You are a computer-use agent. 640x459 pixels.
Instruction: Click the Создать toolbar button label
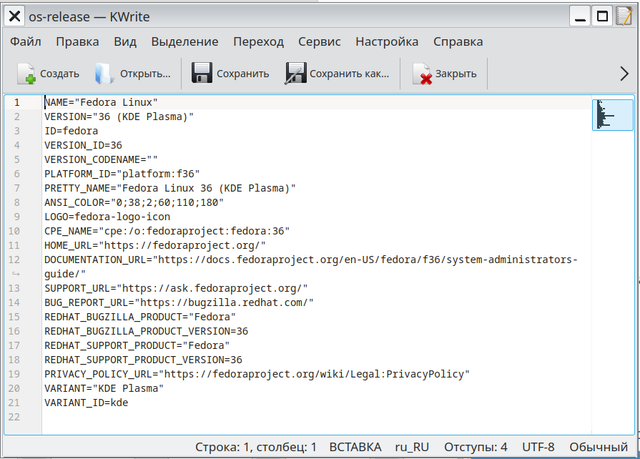point(60,74)
